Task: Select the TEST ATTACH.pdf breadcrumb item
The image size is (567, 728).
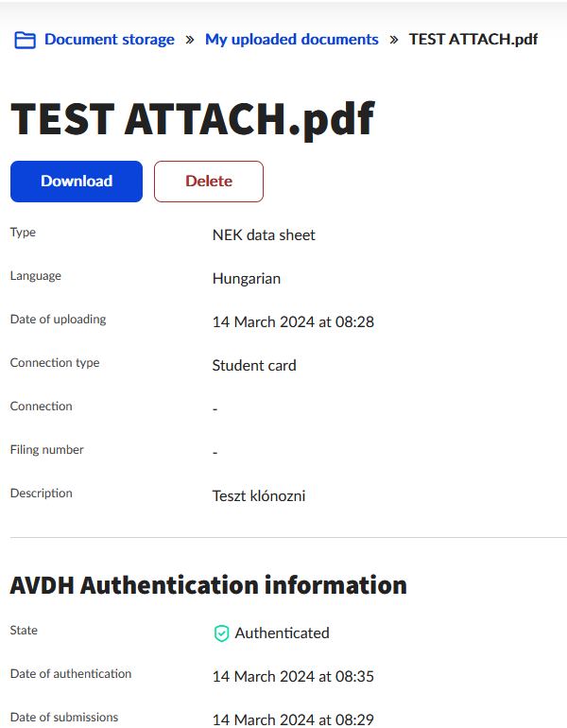Action: click(x=473, y=40)
